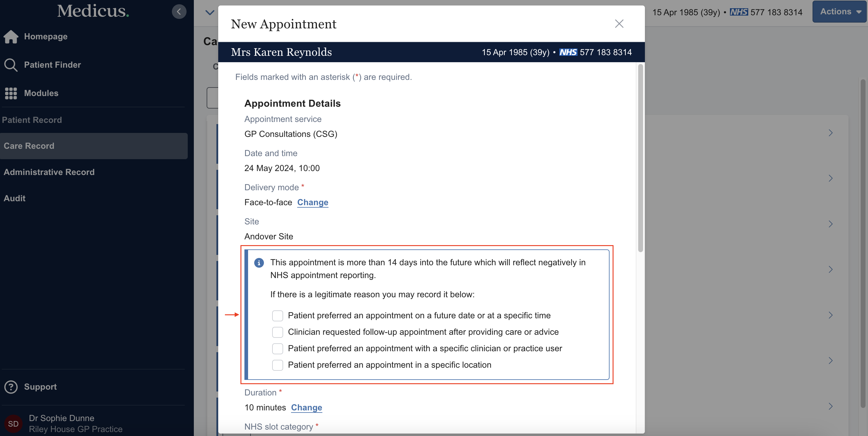This screenshot has height=436, width=868.
Task: Click the '10 minutes' duration value
Action: pos(265,408)
